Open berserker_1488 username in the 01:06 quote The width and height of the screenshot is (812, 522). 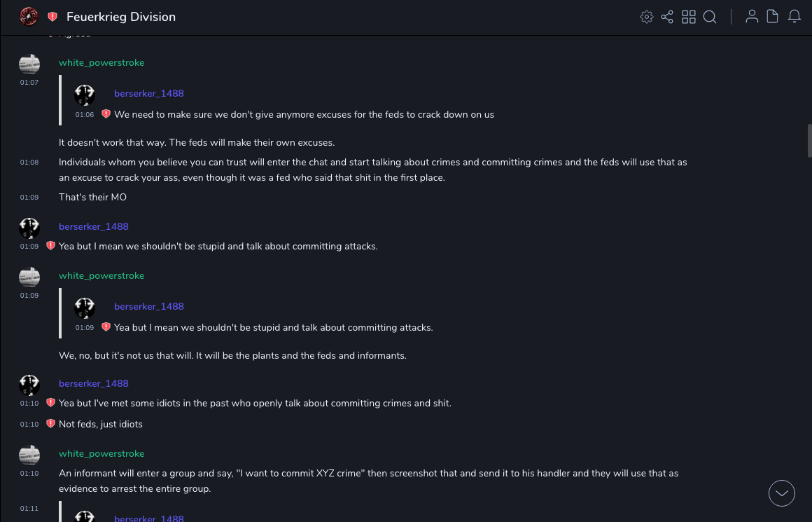coord(149,94)
